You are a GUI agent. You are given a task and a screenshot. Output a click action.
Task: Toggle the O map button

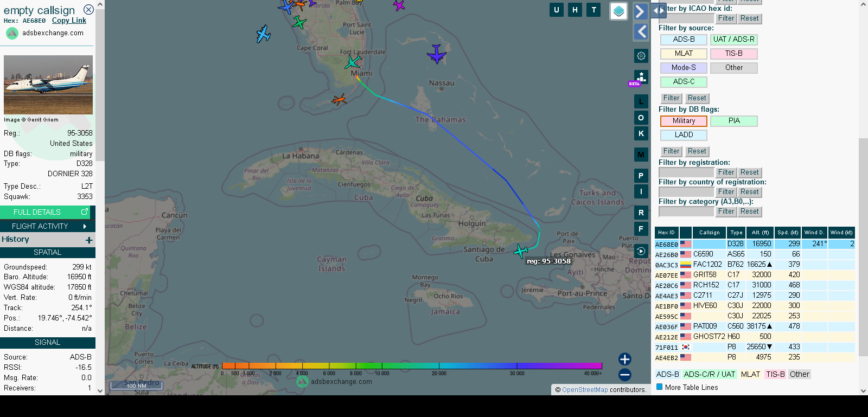[641, 118]
